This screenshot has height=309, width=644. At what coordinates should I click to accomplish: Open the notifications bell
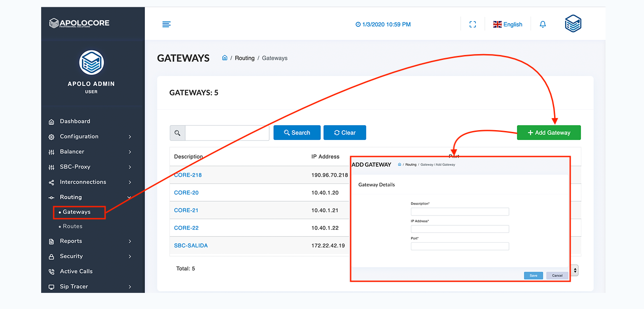tap(542, 24)
